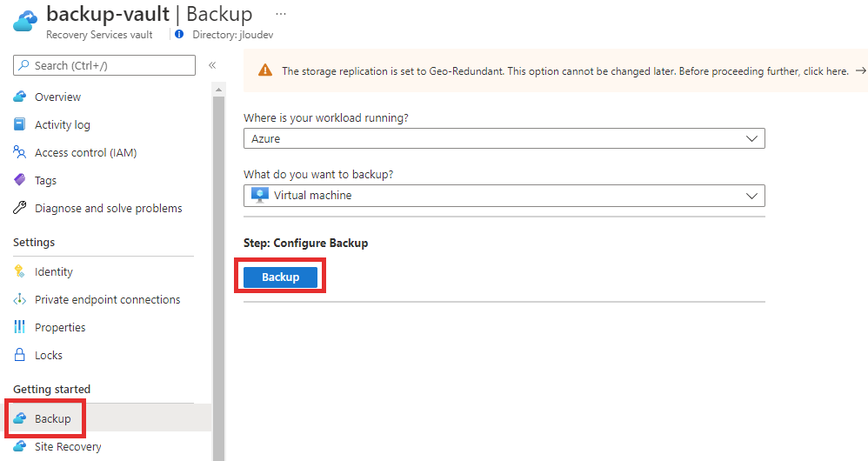Select Access control (IAM) people icon
This screenshot has width=868, height=461.
[19, 152]
